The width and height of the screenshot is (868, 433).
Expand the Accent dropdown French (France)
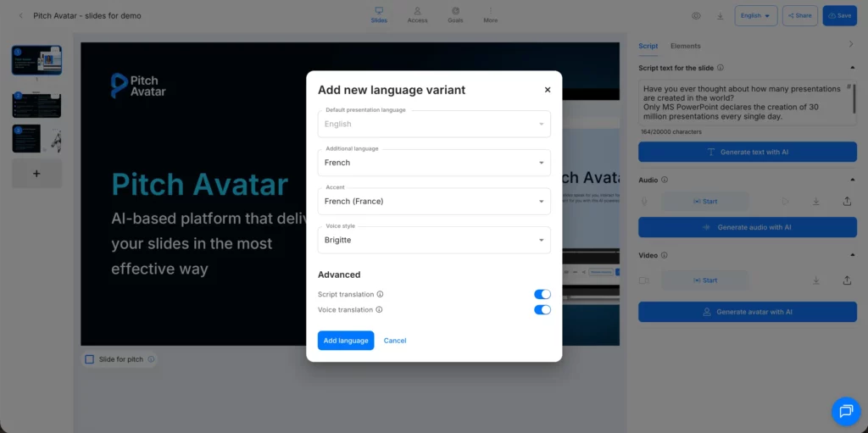(x=433, y=202)
